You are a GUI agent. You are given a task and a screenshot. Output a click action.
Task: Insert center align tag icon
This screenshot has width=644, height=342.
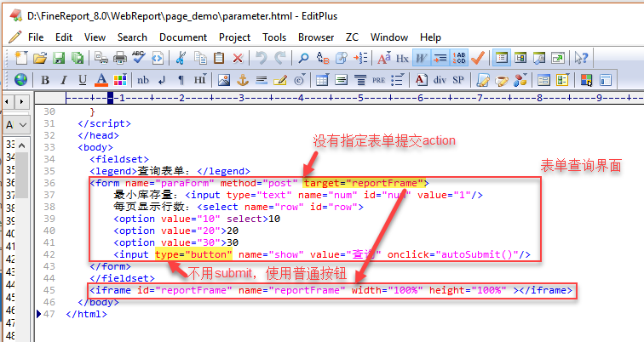point(359,80)
